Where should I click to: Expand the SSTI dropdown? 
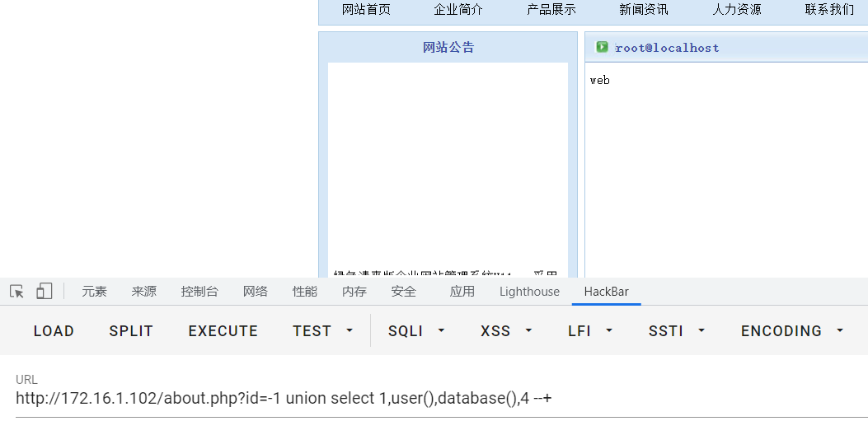click(677, 331)
